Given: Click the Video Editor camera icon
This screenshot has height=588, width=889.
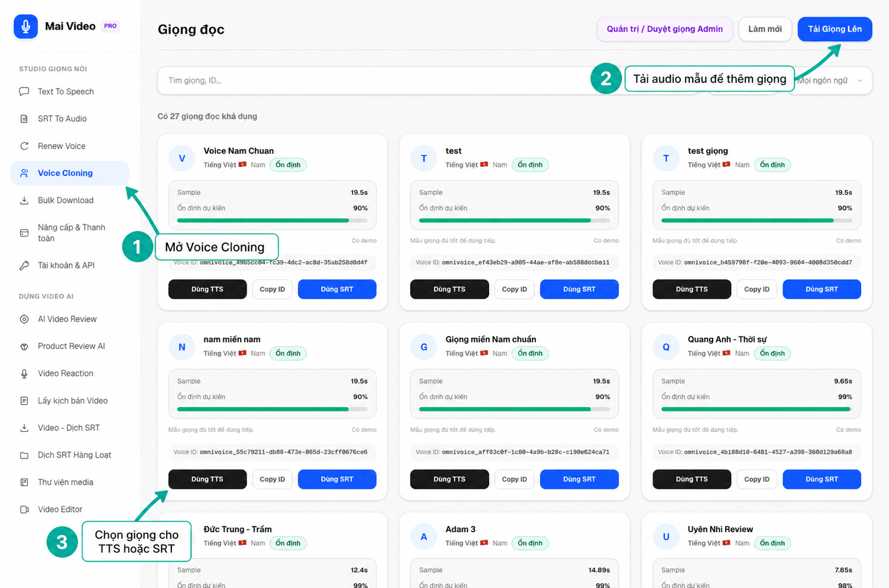Looking at the screenshot, I should click(x=24, y=510).
